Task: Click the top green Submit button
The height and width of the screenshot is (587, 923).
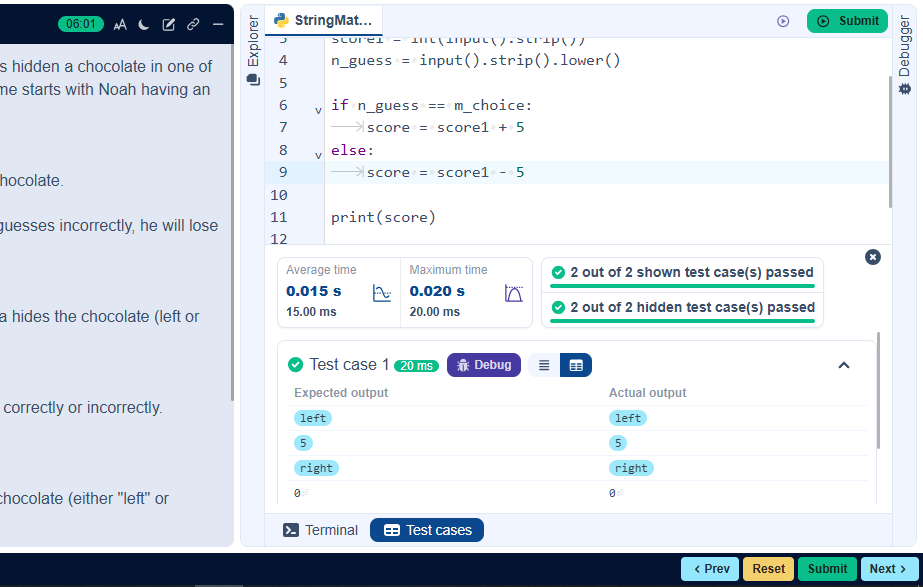Action: 847,21
